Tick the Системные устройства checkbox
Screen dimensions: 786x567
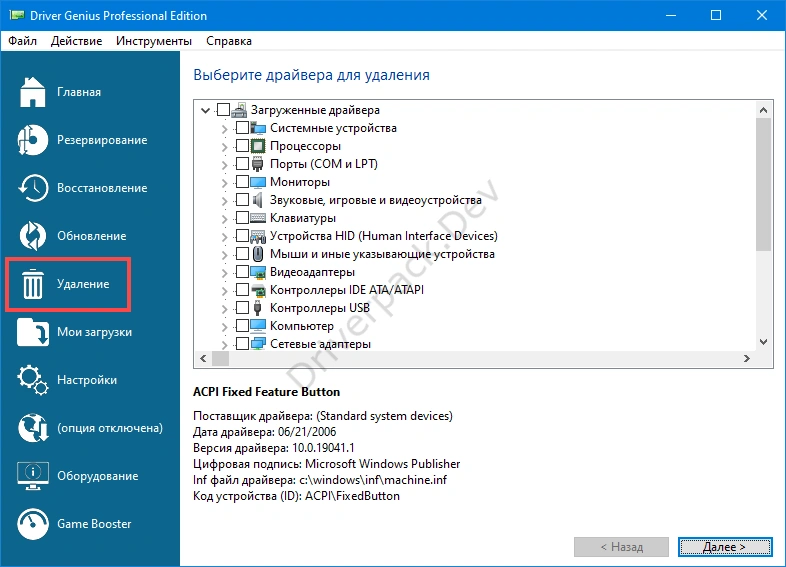(242, 127)
